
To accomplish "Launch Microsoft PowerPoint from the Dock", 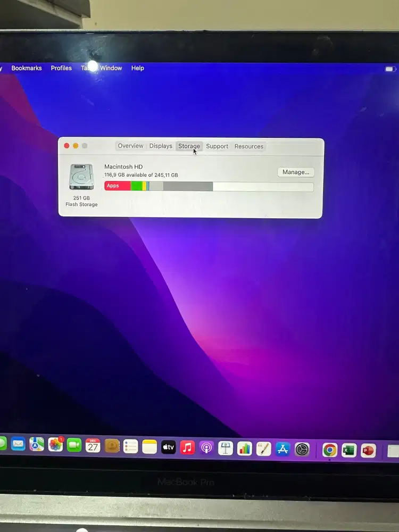I will (x=369, y=451).
